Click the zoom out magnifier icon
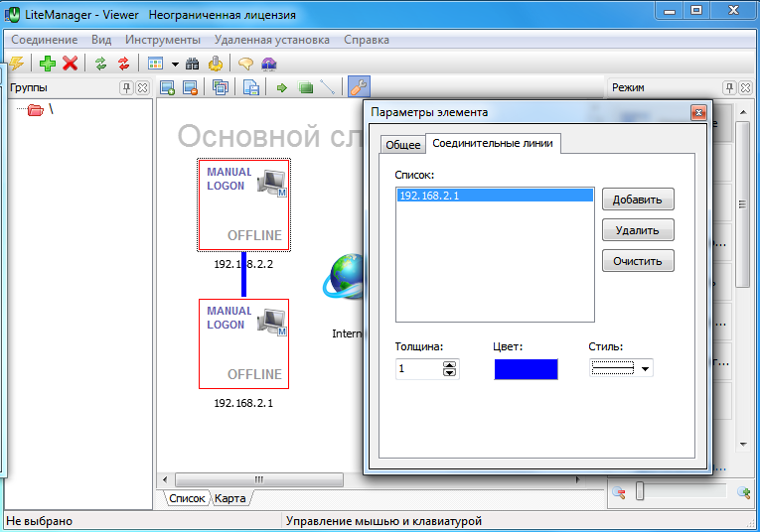760x532 pixels. pos(619,492)
